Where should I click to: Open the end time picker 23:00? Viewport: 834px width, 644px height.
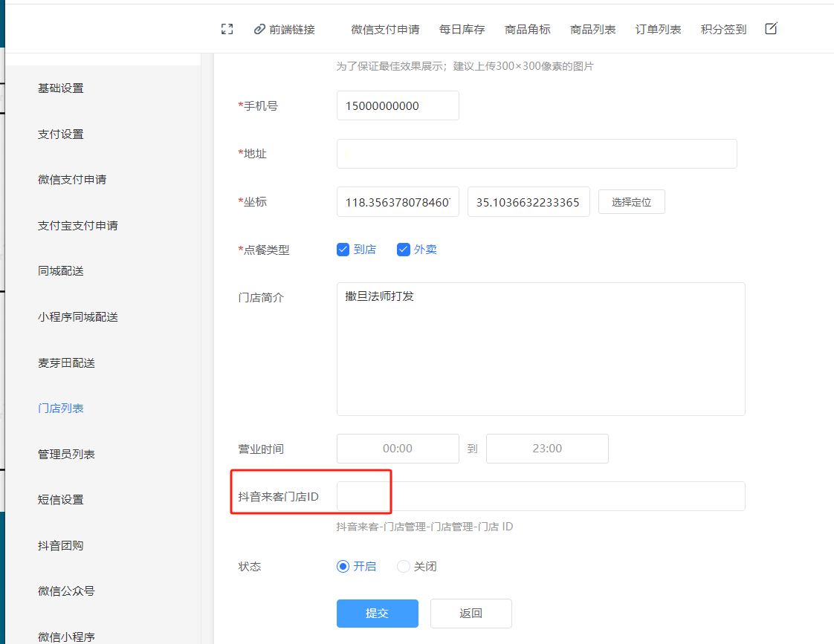point(547,449)
